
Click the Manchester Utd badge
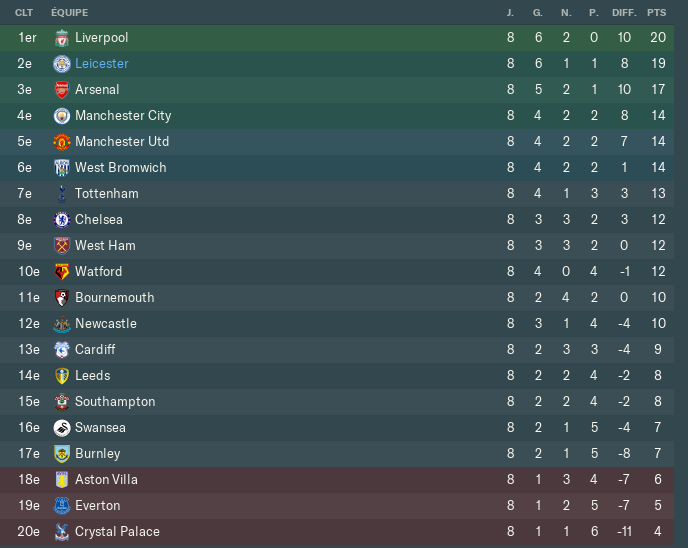coord(61,142)
